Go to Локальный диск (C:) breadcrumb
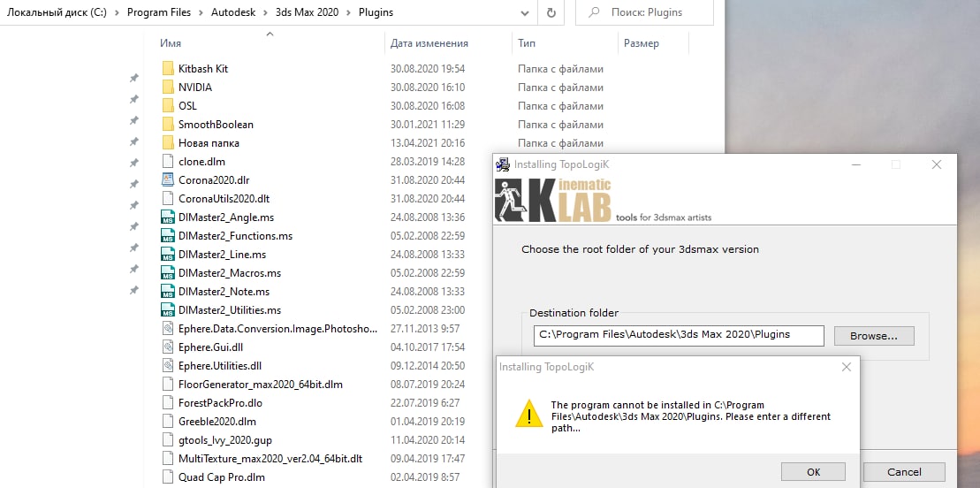This screenshot has width=980, height=488. [x=57, y=12]
